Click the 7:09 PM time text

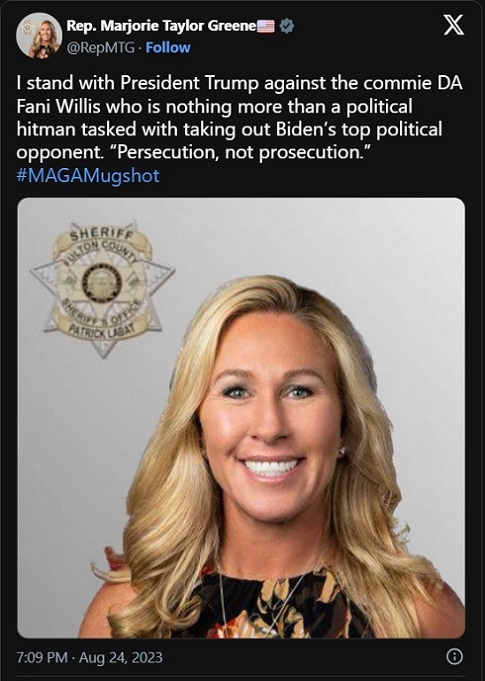(x=42, y=657)
